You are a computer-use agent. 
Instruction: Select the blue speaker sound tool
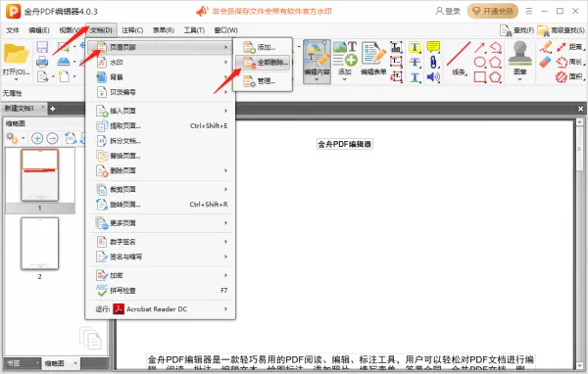(433, 77)
